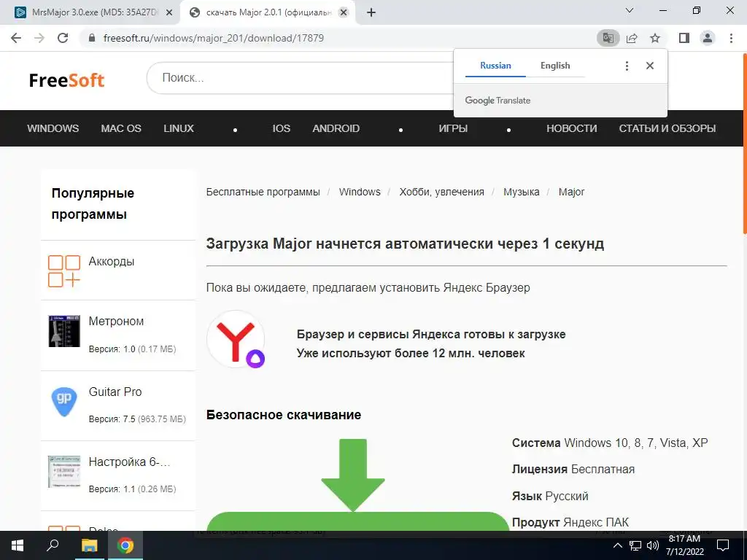Open the Google Translate icon in address bar
This screenshot has height=560, width=747.
[x=608, y=38]
